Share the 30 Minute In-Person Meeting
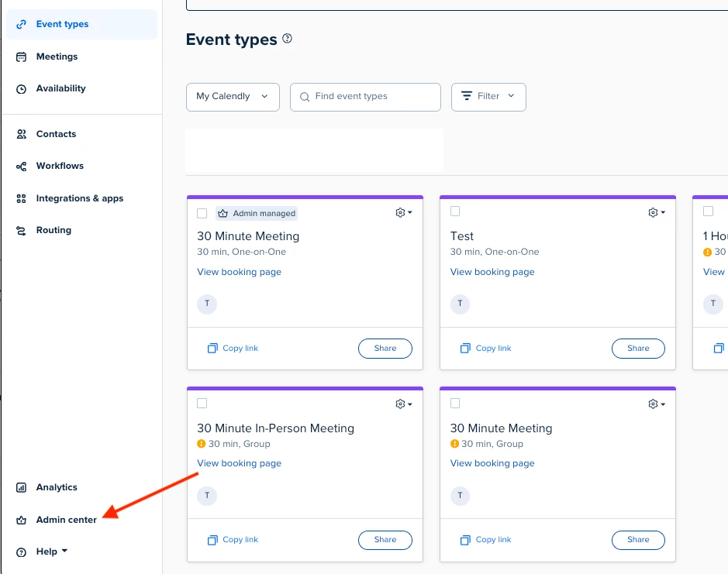Viewport: 728px width, 574px height. tap(385, 540)
